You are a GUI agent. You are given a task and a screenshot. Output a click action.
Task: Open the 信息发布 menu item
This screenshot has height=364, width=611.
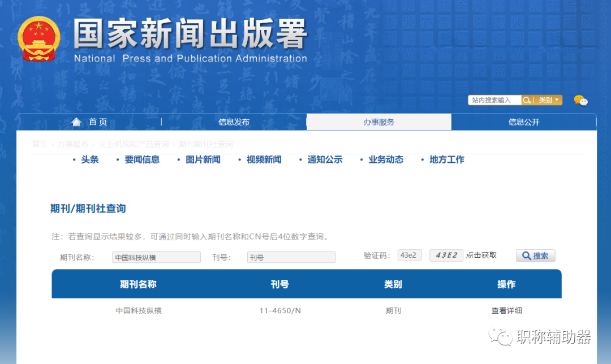234,121
